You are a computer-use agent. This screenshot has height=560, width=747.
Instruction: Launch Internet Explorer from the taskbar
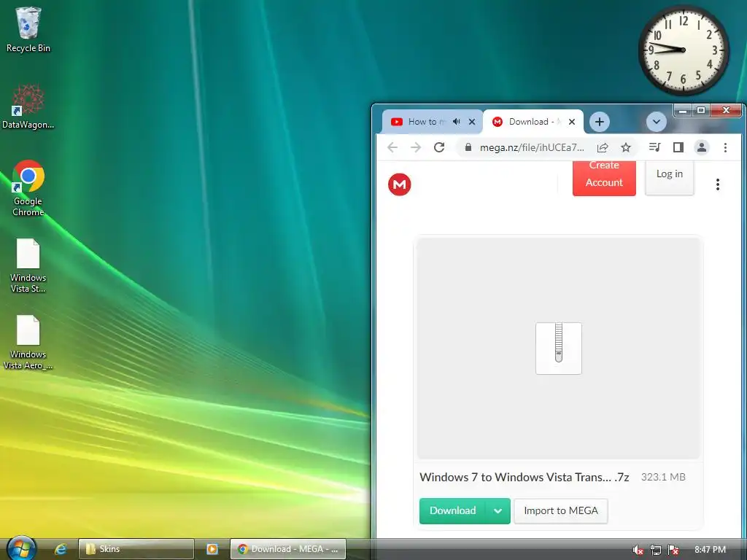pyautogui.click(x=60, y=549)
